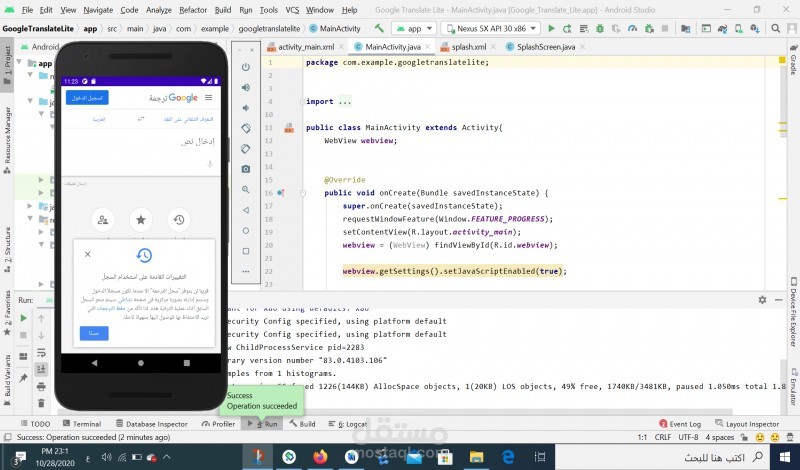Click the star saved translations icon
This screenshot has height=470, width=800.
tap(141, 220)
